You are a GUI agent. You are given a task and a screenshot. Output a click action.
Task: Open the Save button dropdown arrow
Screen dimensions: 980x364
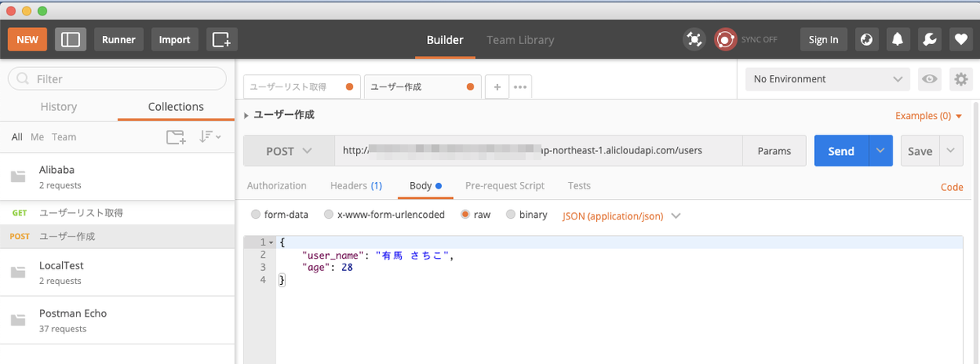click(951, 151)
